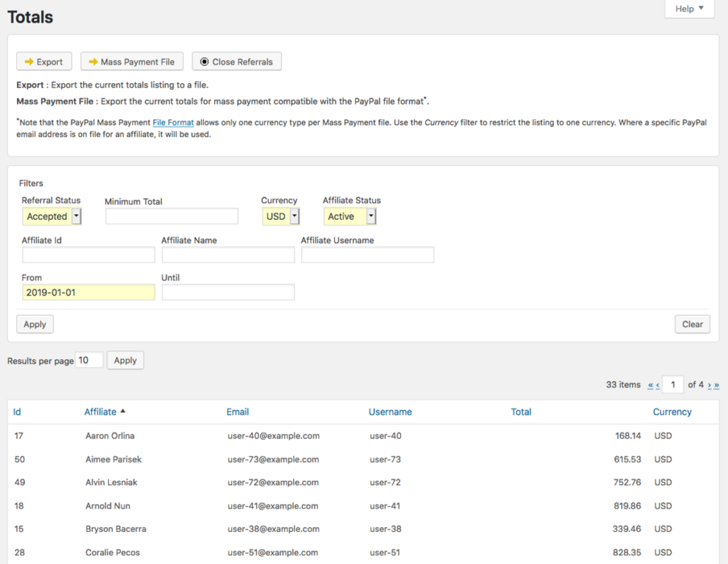Click the Coralie Pecos affiliate cell
The width and height of the screenshot is (728, 564).
(112, 553)
